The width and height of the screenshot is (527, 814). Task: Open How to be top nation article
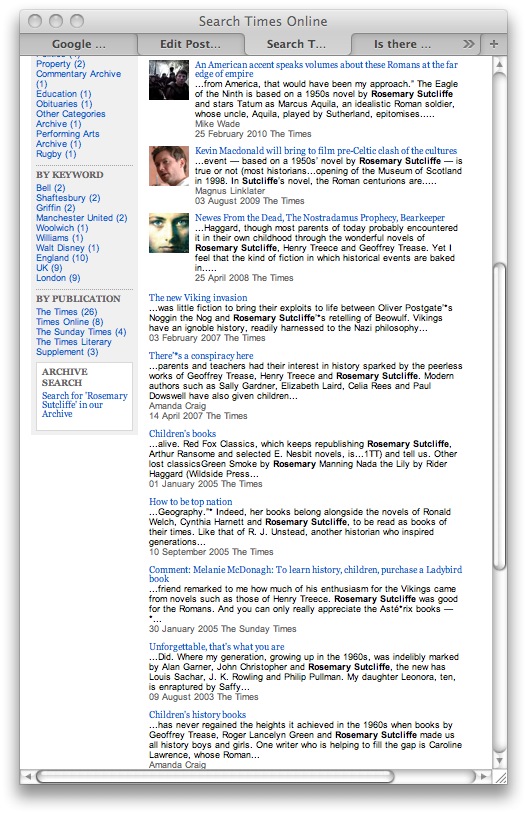[x=191, y=501]
